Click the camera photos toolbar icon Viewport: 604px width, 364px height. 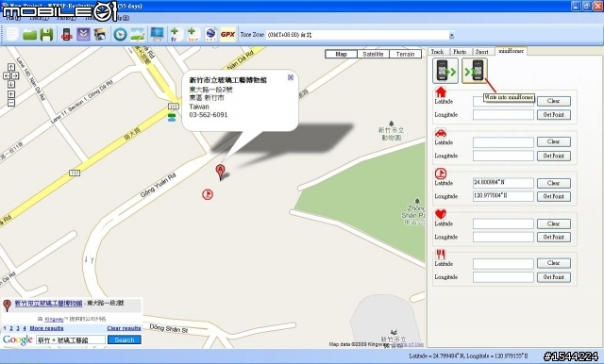(x=100, y=35)
